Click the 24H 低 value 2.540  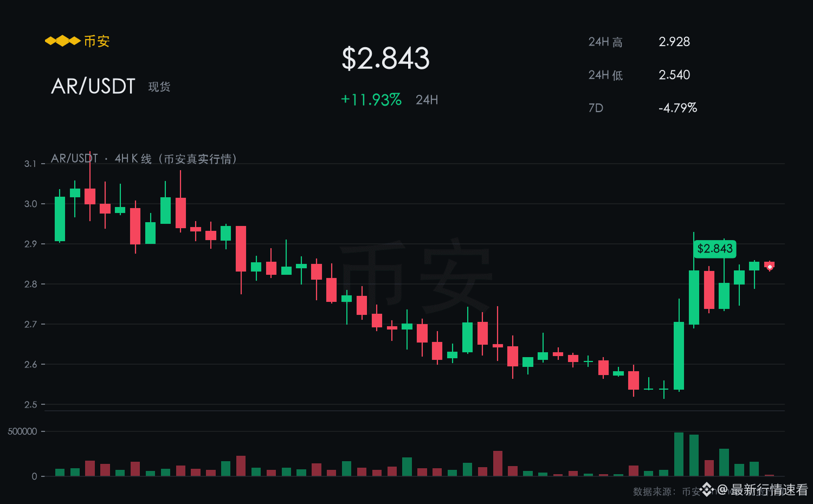pos(674,75)
